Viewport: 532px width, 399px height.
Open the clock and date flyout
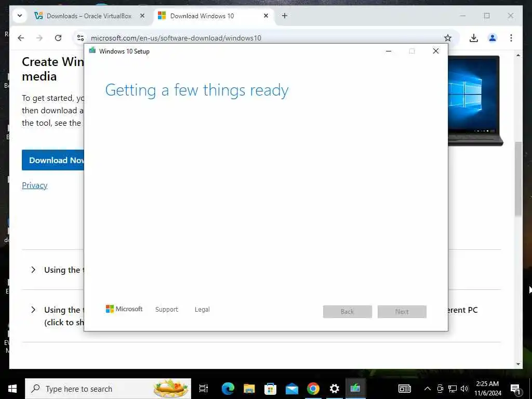coord(487,389)
